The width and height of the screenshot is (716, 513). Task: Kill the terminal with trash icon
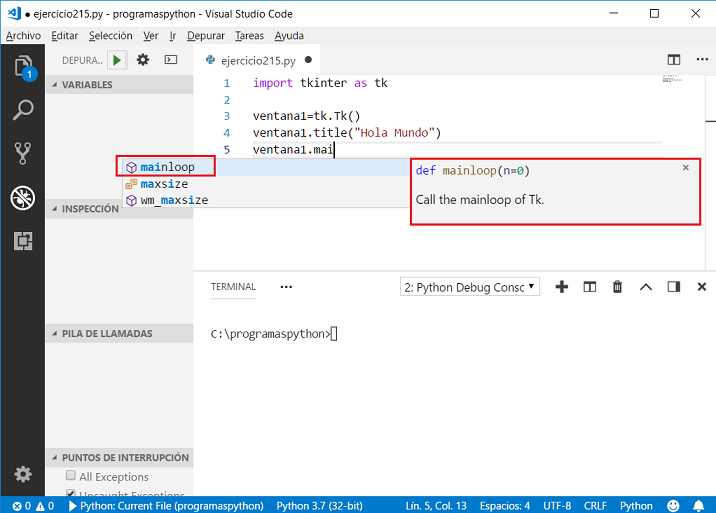[x=617, y=287]
